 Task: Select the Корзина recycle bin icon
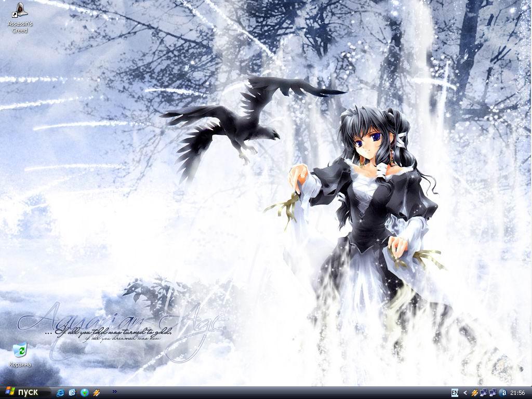20,355
